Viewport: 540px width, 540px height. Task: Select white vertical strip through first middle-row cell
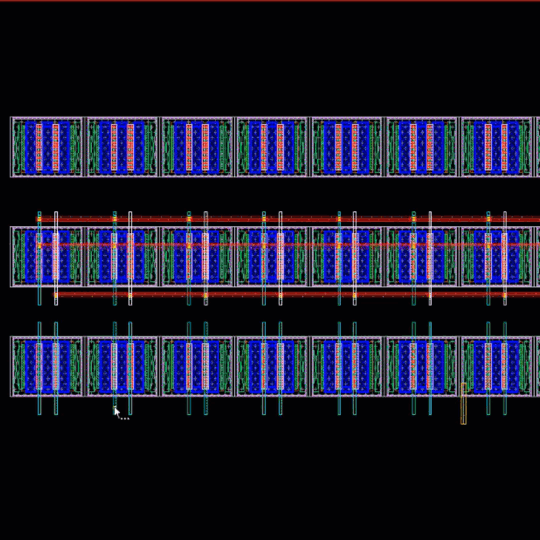[x=56, y=258]
